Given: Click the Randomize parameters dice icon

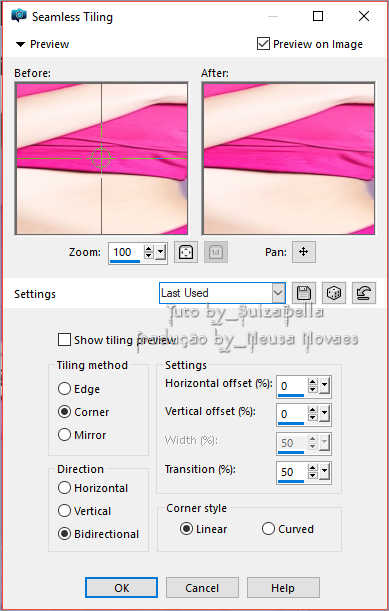Looking at the screenshot, I should coord(334,293).
